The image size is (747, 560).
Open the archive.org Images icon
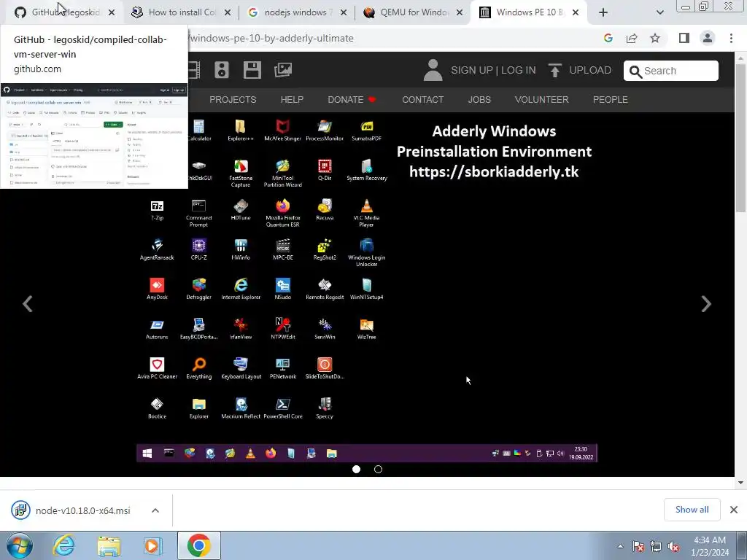[283, 70]
